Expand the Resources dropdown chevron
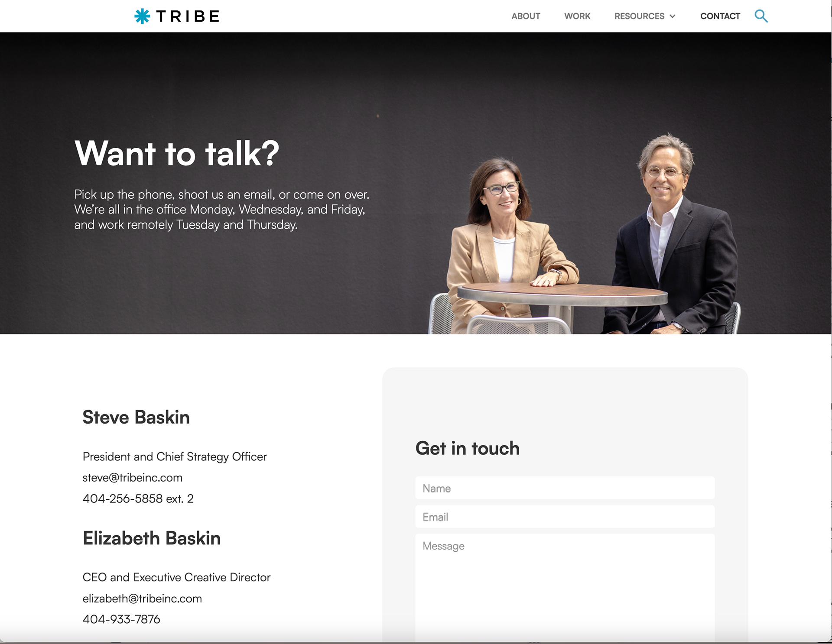This screenshot has width=832, height=644. [673, 16]
